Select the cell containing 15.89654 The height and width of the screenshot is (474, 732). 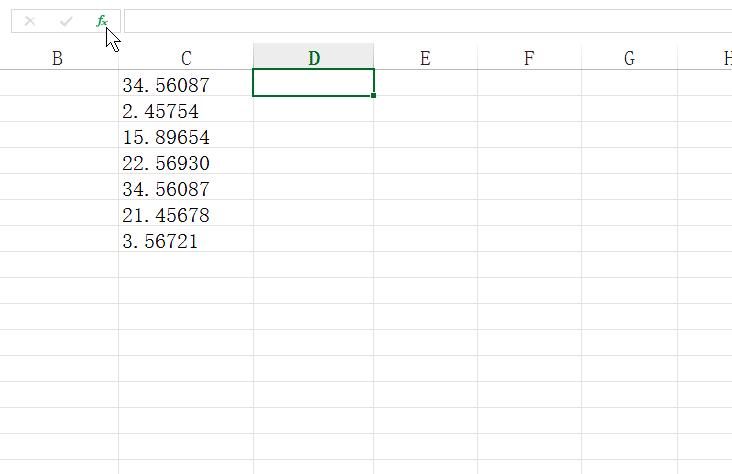tap(186, 137)
